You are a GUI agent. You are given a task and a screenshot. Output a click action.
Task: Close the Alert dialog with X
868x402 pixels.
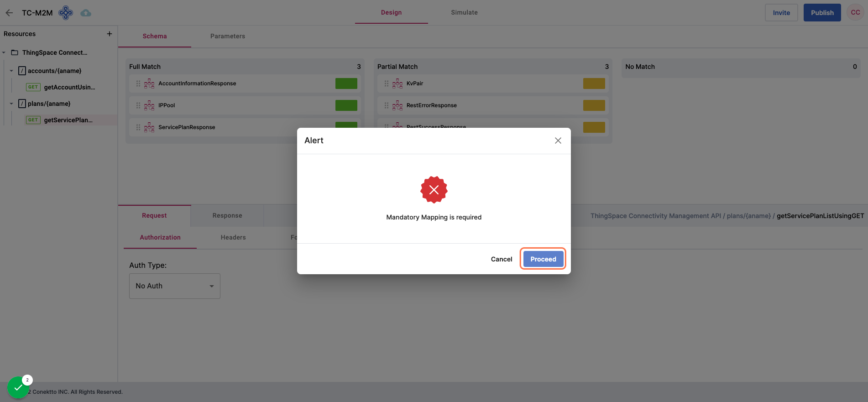[x=558, y=141]
